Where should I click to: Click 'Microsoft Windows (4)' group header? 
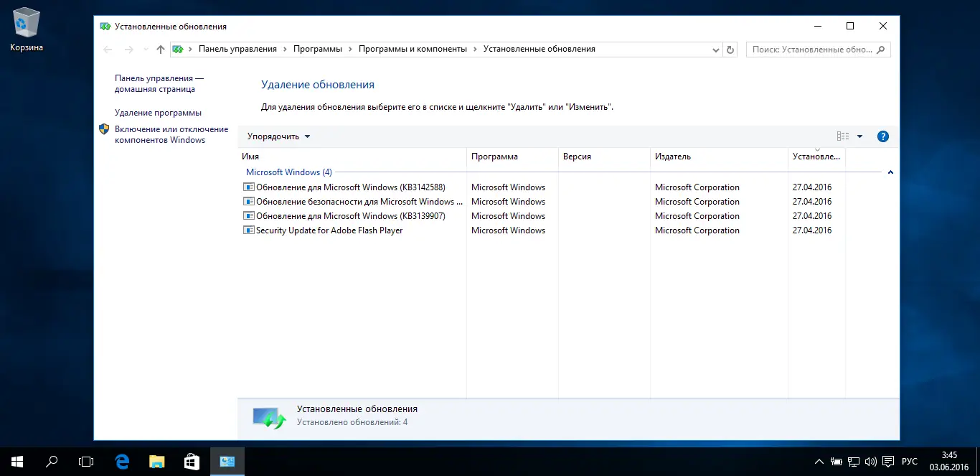click(288, 172)
